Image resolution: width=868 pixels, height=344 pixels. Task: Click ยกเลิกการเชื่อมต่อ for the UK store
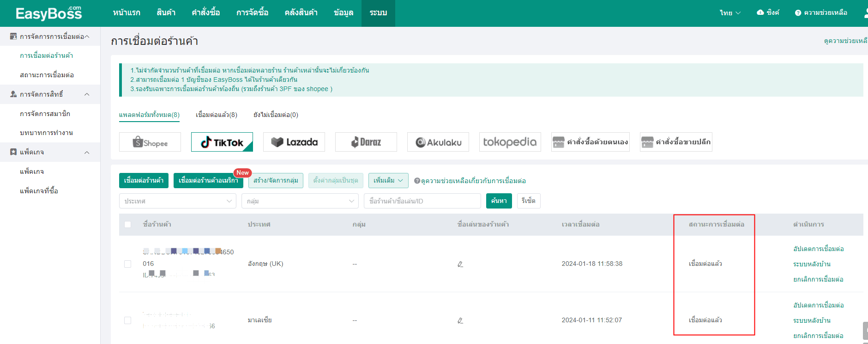coord(818,279)
